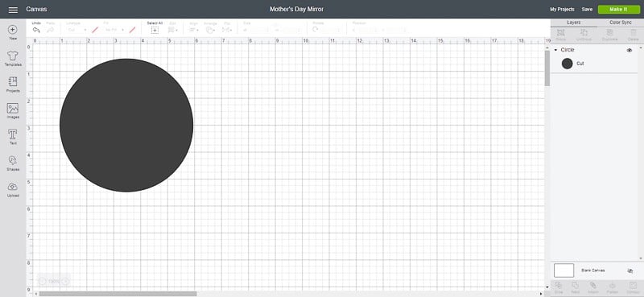The height and width of the screenshot is (297, 644).
Task: Open the Images library
Action: tap(13, 111)
